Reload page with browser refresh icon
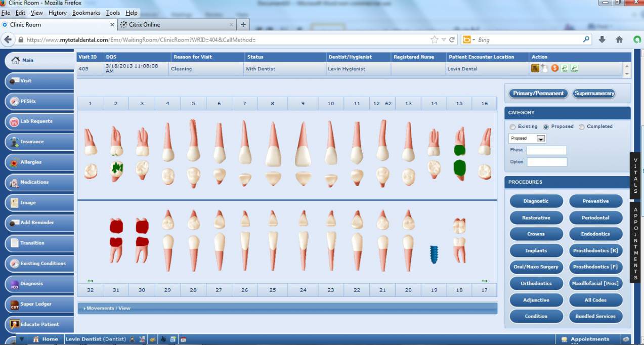This screenshot has height=345, width=644. pos(452,39)
